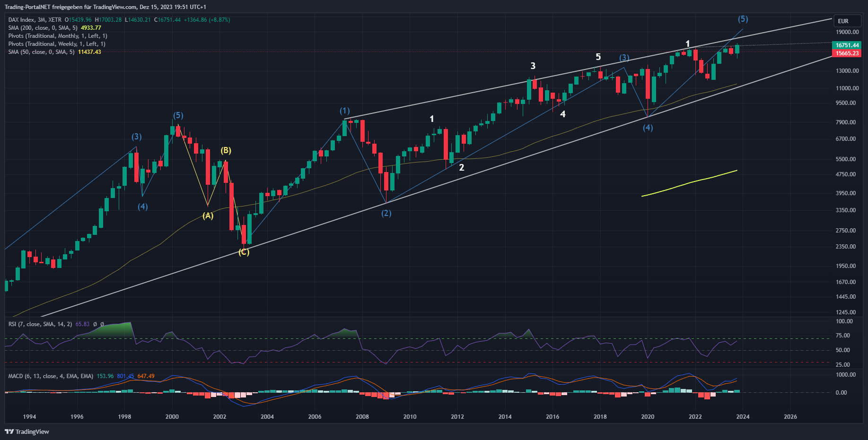
Task: Select the yellow (C) wave label
Action: 244,252
